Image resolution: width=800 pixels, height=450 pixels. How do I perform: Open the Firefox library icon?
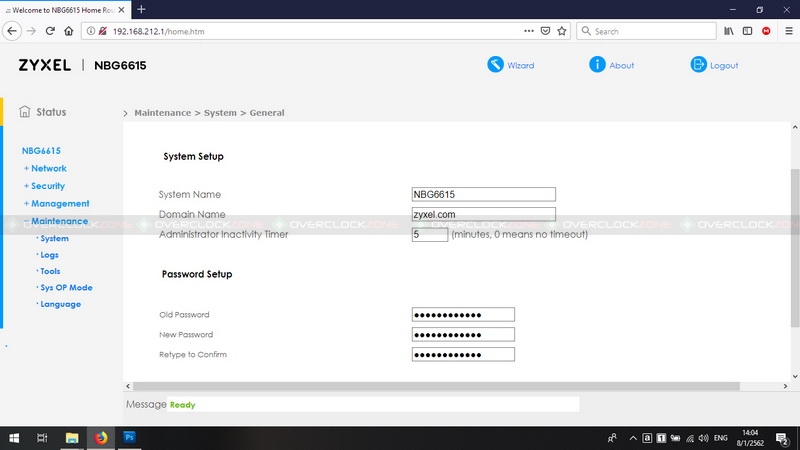(x=729, y=31)
